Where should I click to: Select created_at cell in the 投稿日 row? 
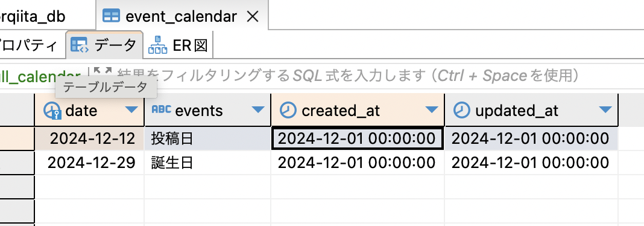(358, 139)
